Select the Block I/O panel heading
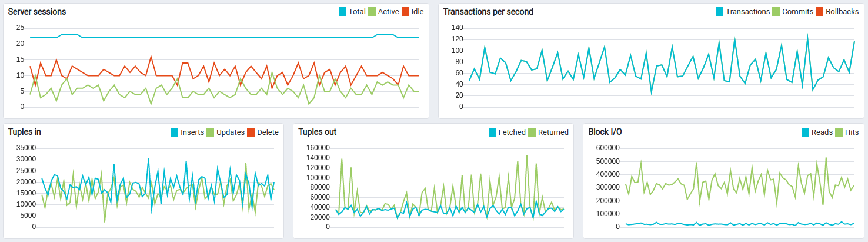 click(x=605, y=132)
